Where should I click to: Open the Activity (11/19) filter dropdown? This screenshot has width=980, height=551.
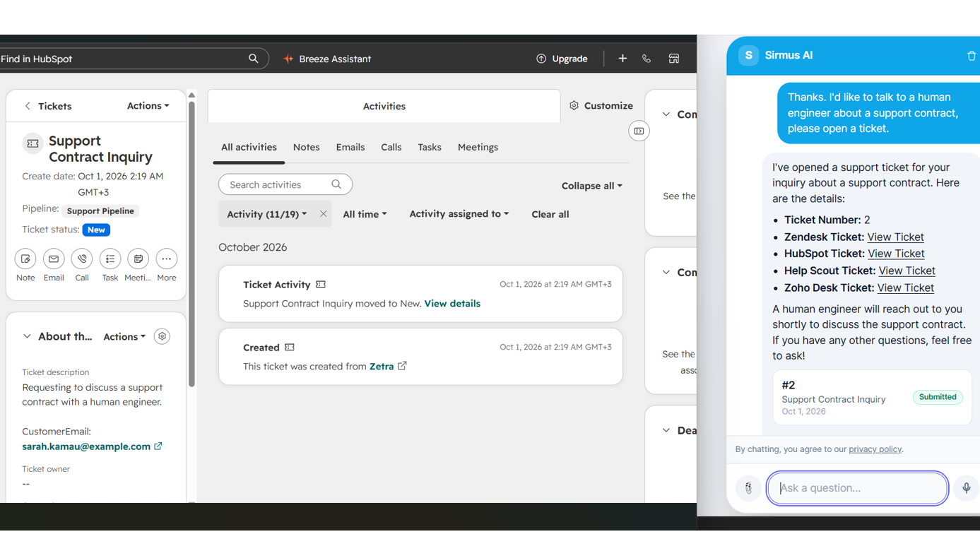[266, 214]
